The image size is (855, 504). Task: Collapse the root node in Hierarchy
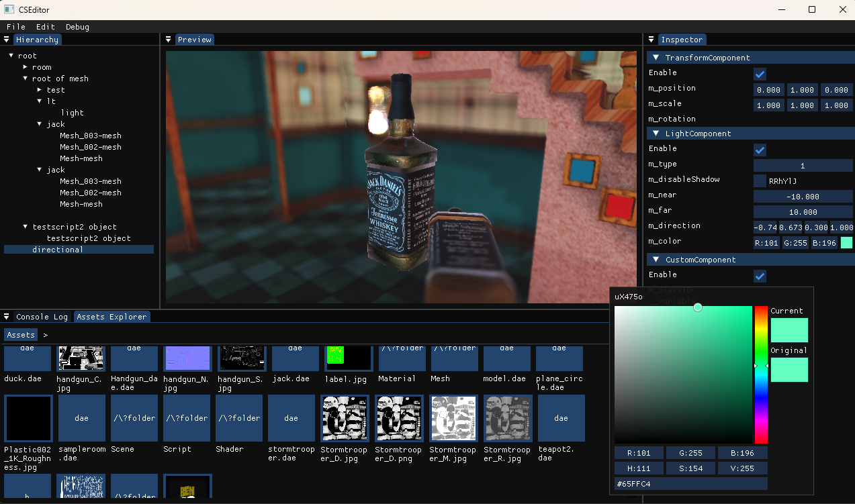coord(11,56)
